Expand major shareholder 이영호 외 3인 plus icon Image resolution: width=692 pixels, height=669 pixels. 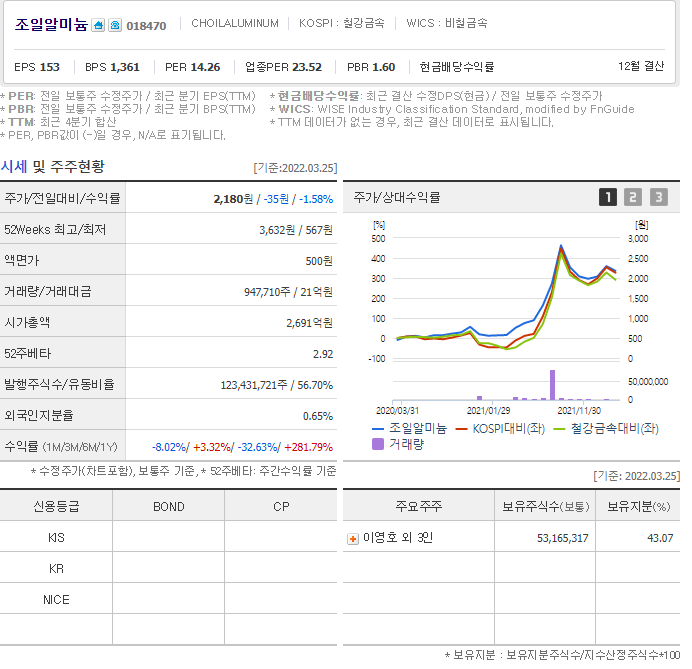coord(353,539)
